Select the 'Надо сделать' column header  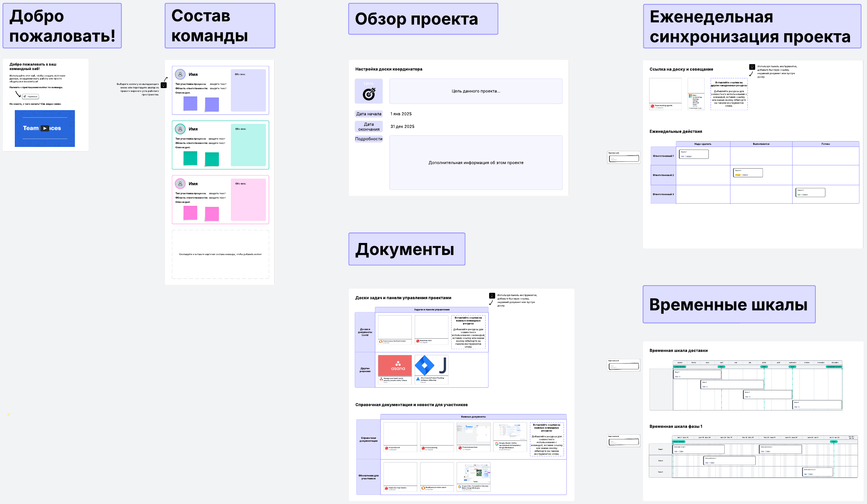click(703, 144)
